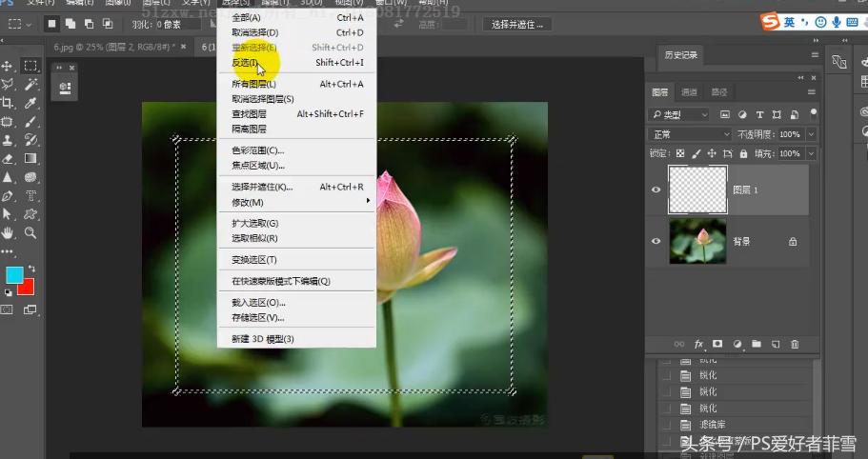This screenshot has height=459, width=868.
Task: Collapse the Layers panel with double arrows
Action: click(801, 78)
